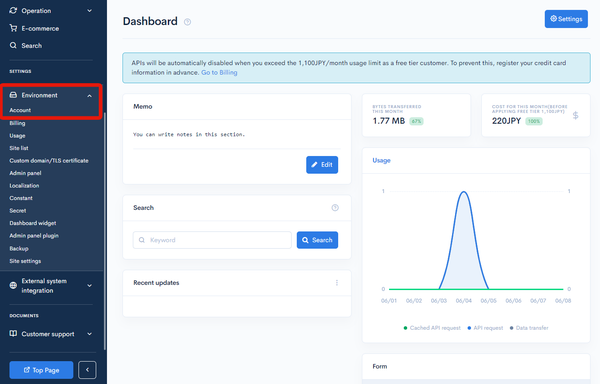This screenshot has height=384, width=600.
Task: Click the 1.77 MB bytes transferred value
Action: tap(389, 121)
